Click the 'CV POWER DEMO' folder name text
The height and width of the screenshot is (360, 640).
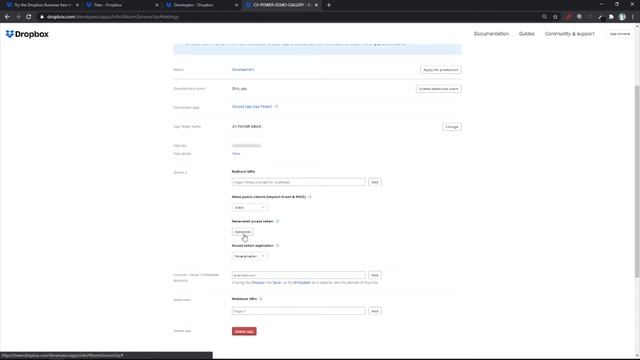247,127
